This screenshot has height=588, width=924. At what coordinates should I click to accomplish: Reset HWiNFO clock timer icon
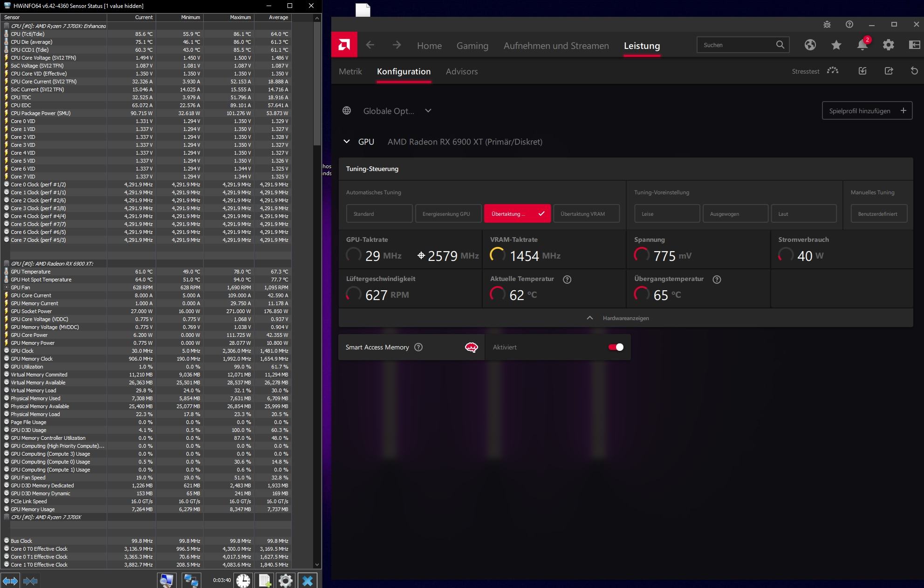tap(243, 581)
